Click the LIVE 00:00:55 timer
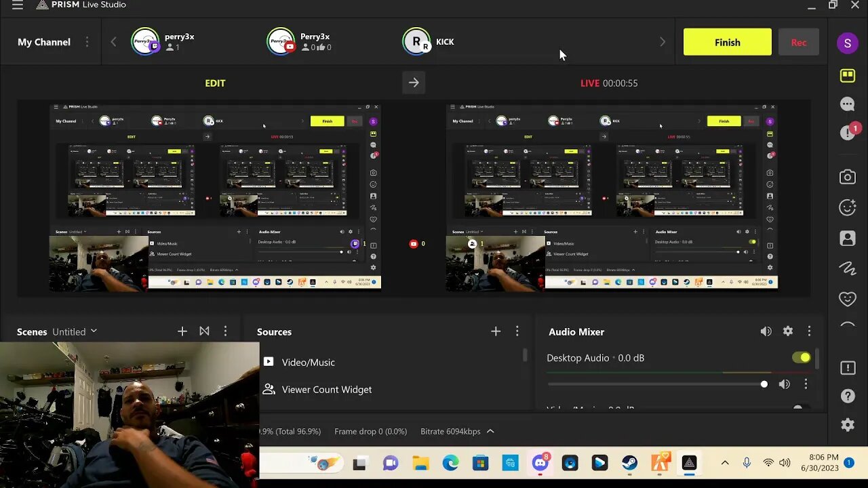Image resolution: width=868 pixels, height=488 pixels. point(609,83)
